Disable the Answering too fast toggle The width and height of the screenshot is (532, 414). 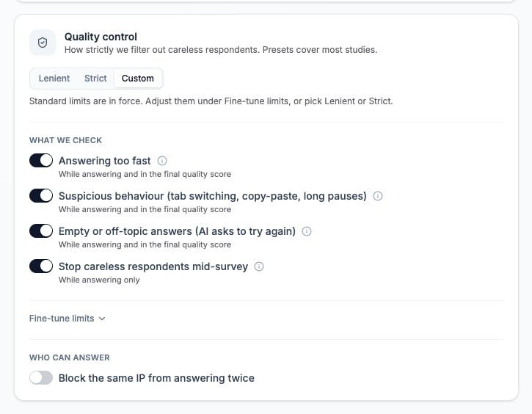coord(41,161)
